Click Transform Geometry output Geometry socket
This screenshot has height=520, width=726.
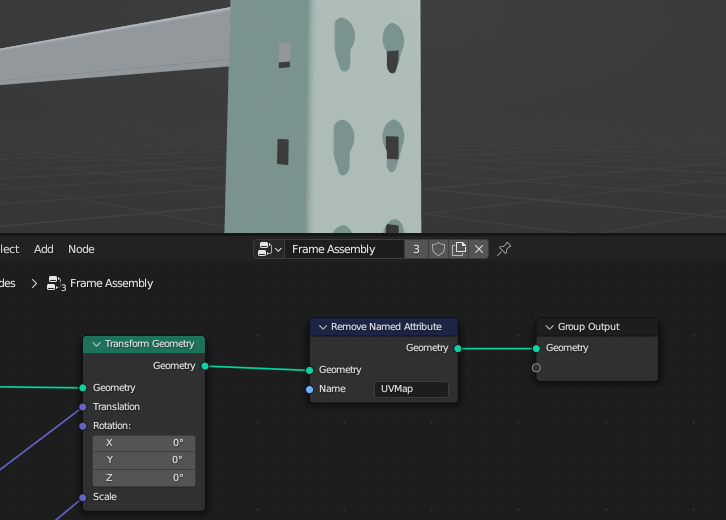click(x=205, y=366)
